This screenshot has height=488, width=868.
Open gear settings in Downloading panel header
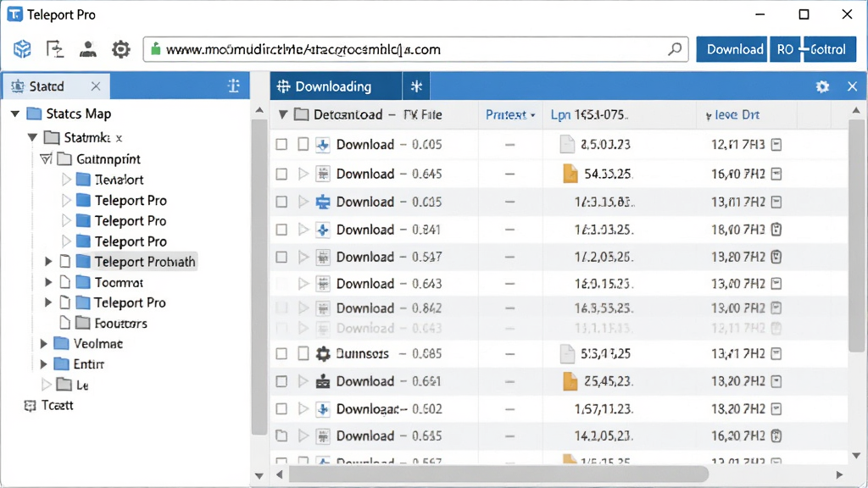tap(822, 86)
